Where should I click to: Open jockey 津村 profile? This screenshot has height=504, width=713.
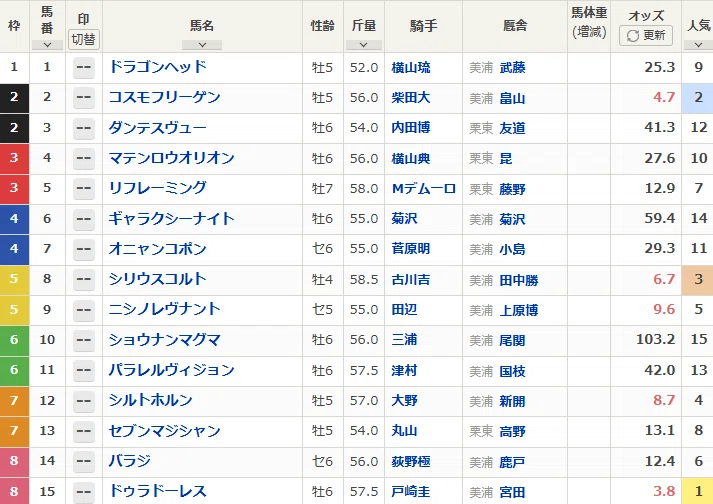click(404, 371)
